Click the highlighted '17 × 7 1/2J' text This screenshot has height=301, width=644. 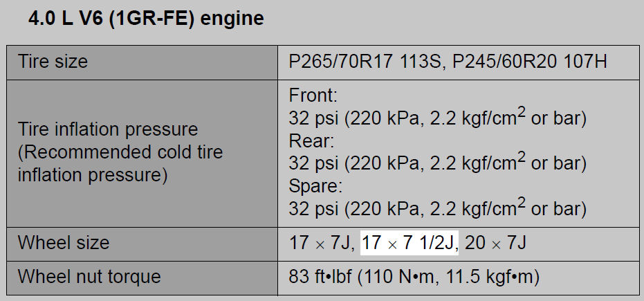[x=409, y=243]
